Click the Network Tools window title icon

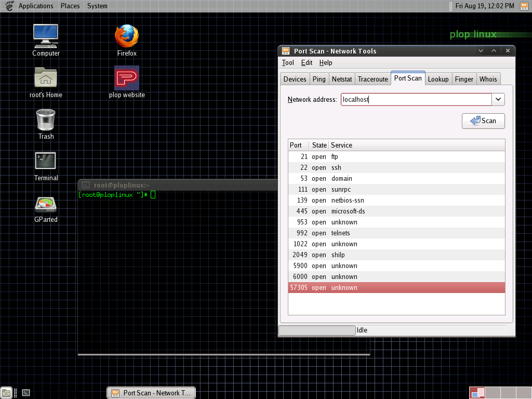point(286,51)
